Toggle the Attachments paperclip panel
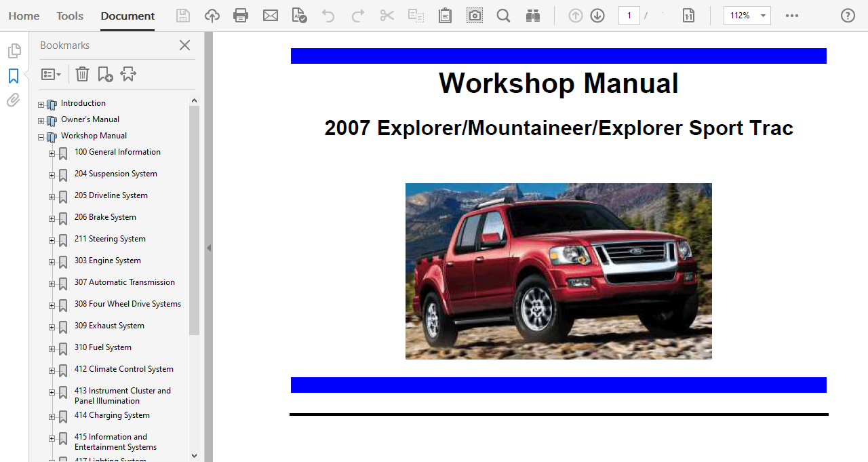This screenshot has height=462, width=868. (x=14, y=100)
